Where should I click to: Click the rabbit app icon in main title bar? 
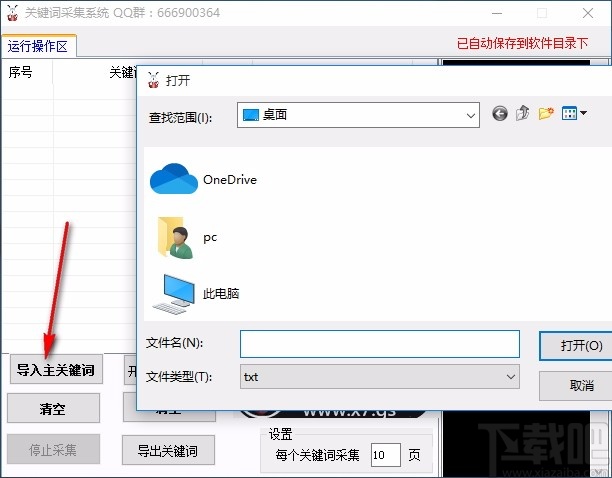[x=12, y=13]
